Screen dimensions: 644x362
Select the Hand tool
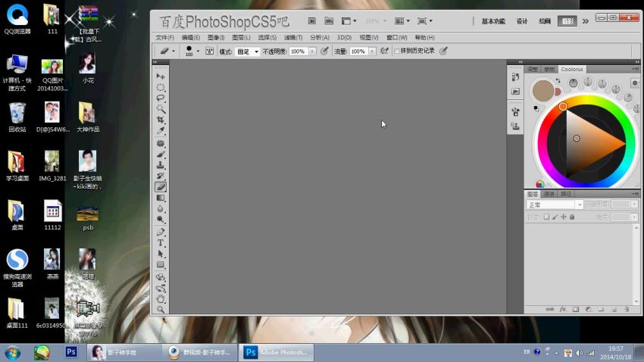161,299
